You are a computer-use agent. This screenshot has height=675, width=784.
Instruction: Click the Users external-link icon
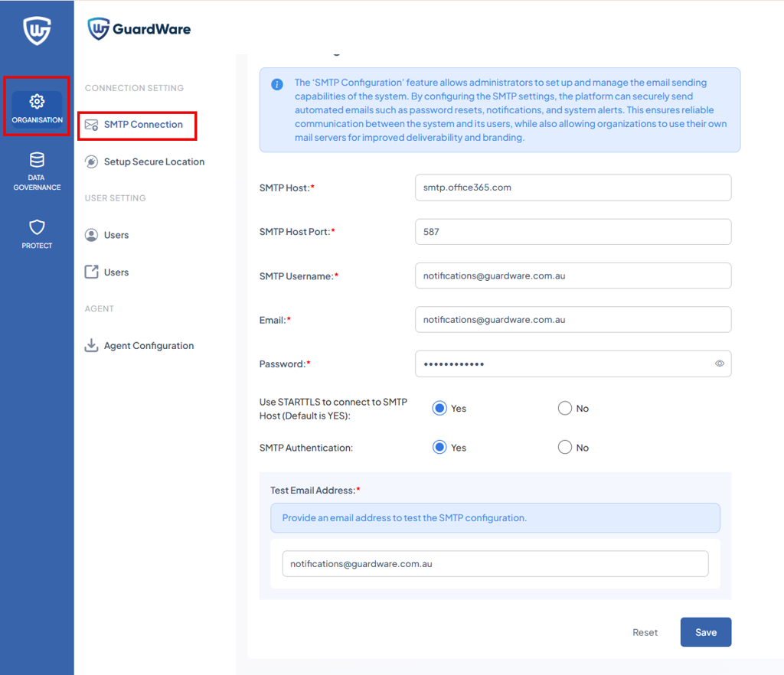(x=92, y=272)
